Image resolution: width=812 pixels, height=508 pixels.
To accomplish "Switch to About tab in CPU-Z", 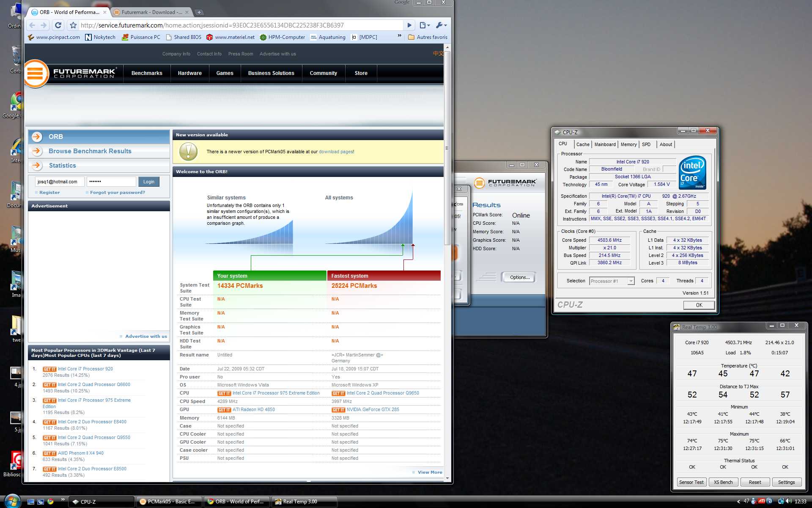I will (666, 145).
